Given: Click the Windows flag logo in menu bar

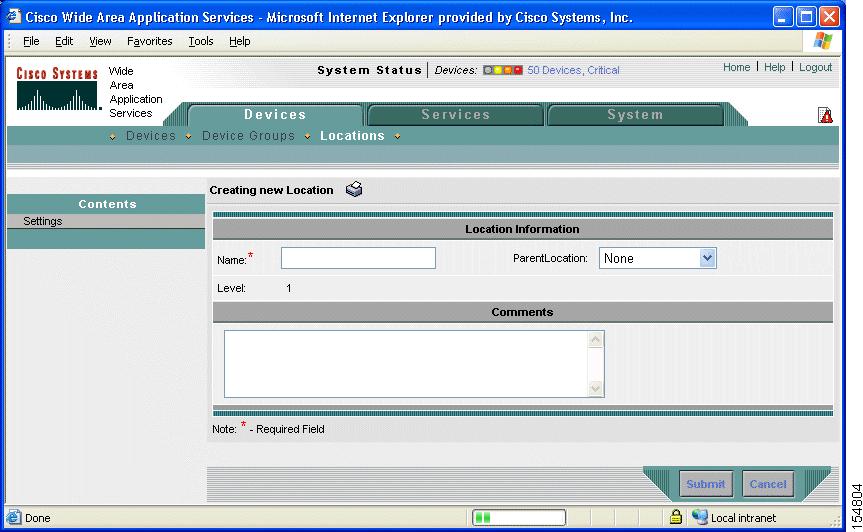Looking at the screenshot, I should (823, 41).
